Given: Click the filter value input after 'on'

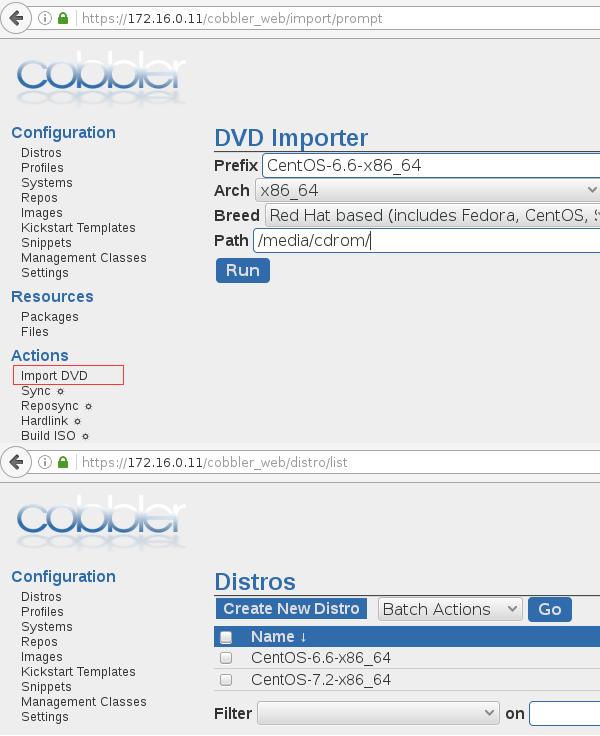Looking at the screenshot, I should (x=565, y=713).
